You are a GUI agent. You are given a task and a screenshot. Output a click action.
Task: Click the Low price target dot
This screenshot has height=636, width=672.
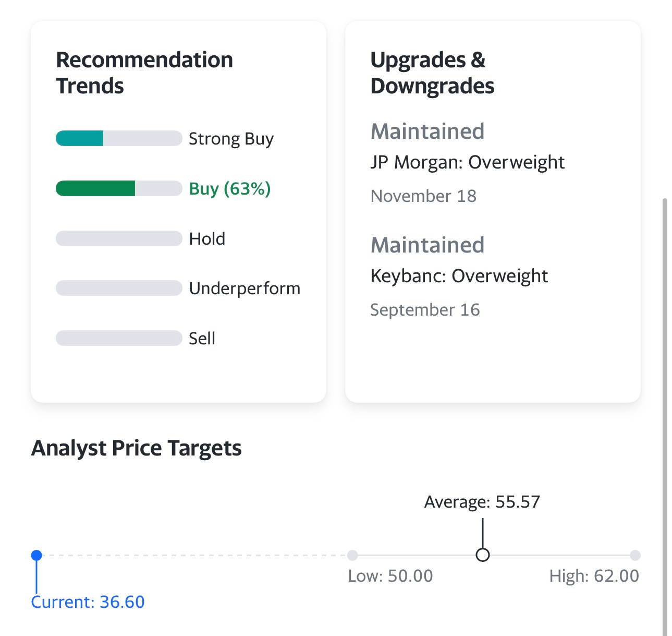(x=352, y=555)
